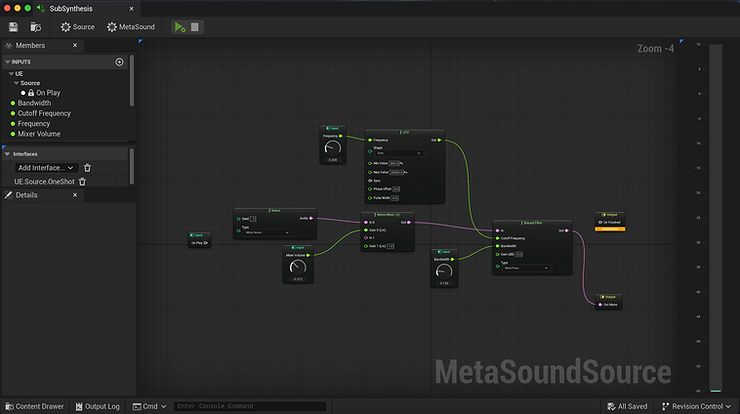This screenshot has width=740, height=414.
Task: Click the All Saved status icon
Action: pos(611,406)
